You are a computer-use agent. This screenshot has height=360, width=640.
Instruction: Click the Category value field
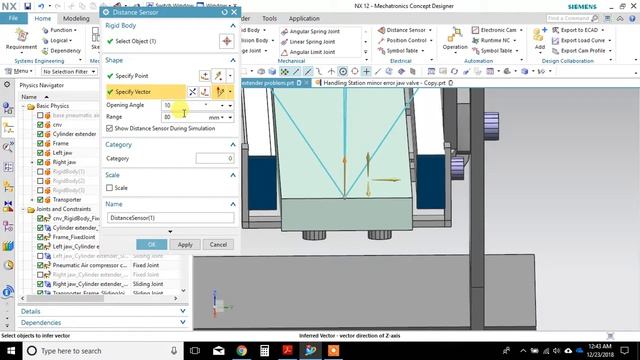tap(215, 158)
